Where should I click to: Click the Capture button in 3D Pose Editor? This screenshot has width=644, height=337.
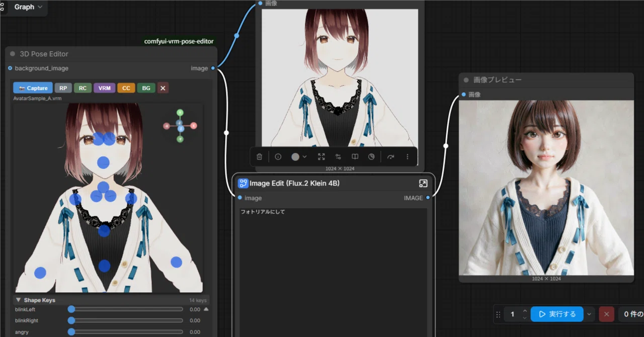point(33,88)
